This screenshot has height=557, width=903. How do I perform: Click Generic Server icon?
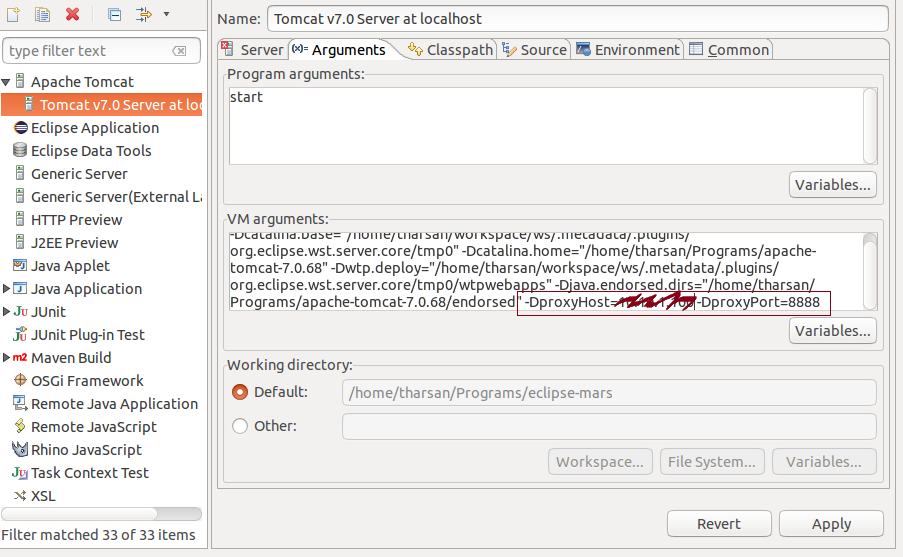(20, 173)
